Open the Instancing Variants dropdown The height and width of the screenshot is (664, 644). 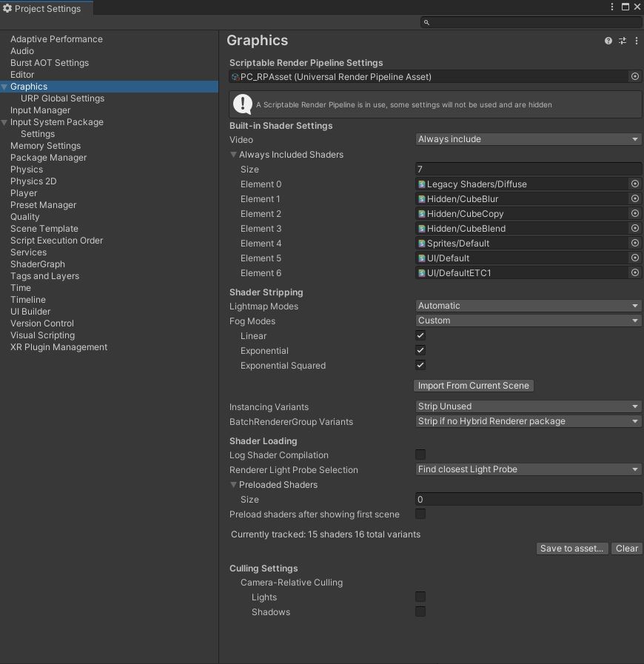point(529,406)
